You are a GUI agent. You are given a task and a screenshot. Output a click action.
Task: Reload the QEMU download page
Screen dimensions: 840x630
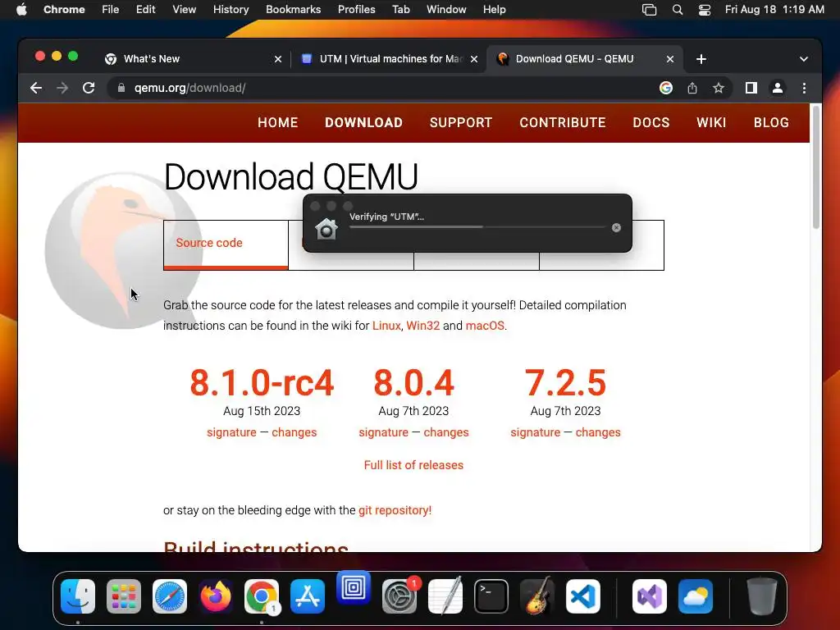coord(89,88)
